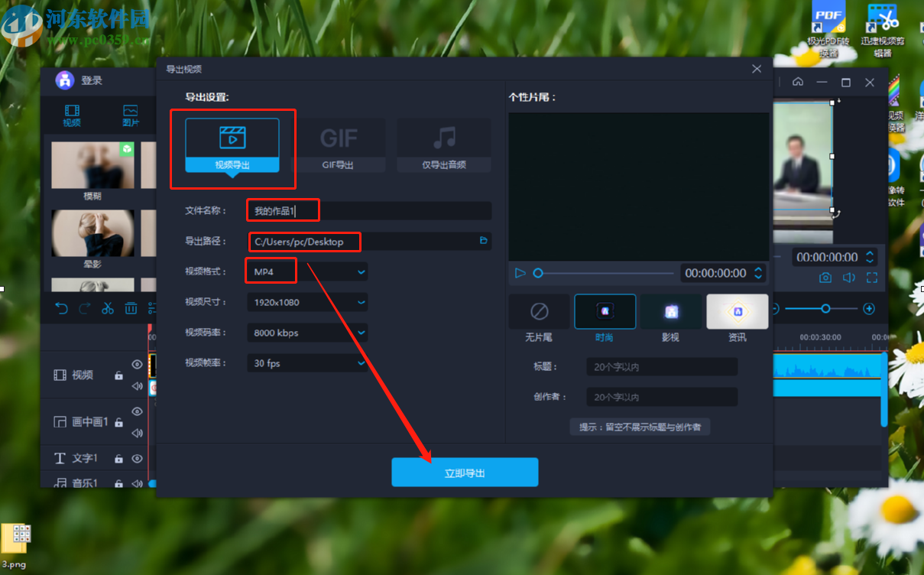This screenshot has width=924, height=575.
Task: Close the 导出视频 export dialog
Action: pyautogui.click(x=757, y=69)
